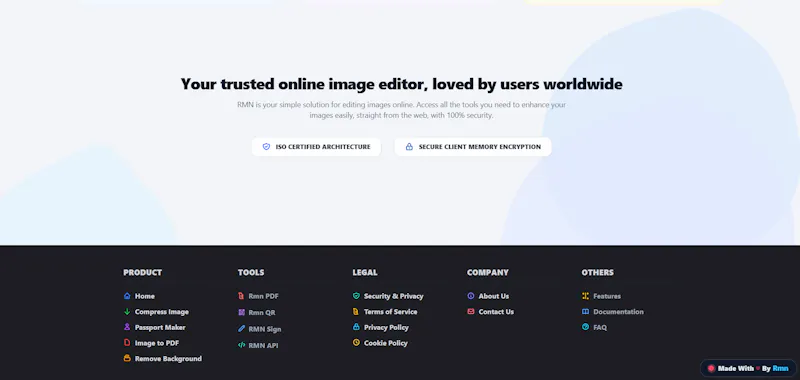Screen dimensions: 800x380
Task: Click the Rmn PDF document icon
Action: pyautogui.click(x=241, y=296)
